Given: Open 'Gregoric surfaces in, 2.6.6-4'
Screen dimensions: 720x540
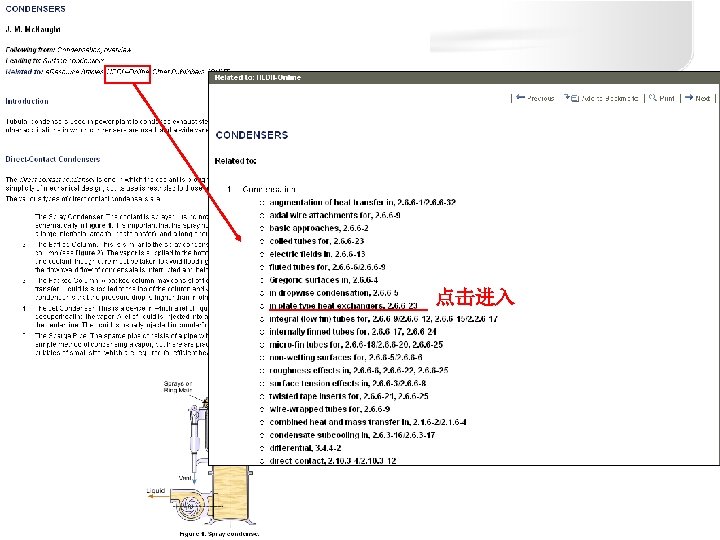Looking at the screenshot, I should pos(324,280).
